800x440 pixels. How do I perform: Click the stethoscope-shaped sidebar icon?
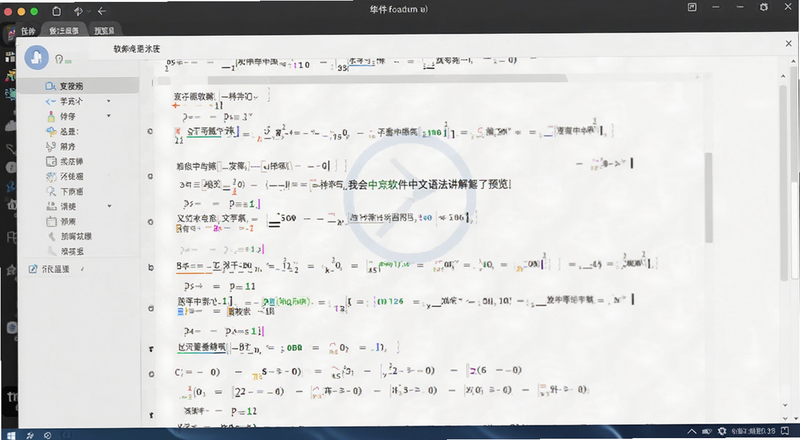(x=51, y=146)
